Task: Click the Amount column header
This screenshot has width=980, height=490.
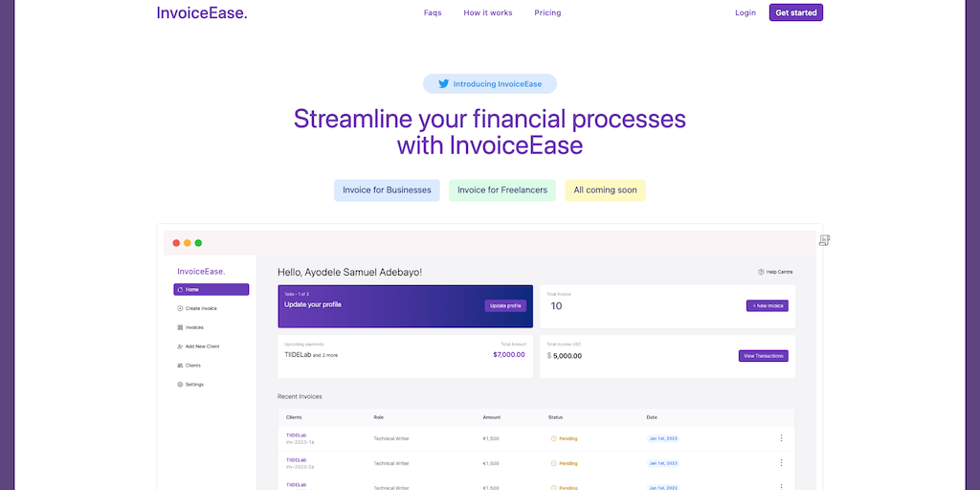Action: [x=491, y=417]
